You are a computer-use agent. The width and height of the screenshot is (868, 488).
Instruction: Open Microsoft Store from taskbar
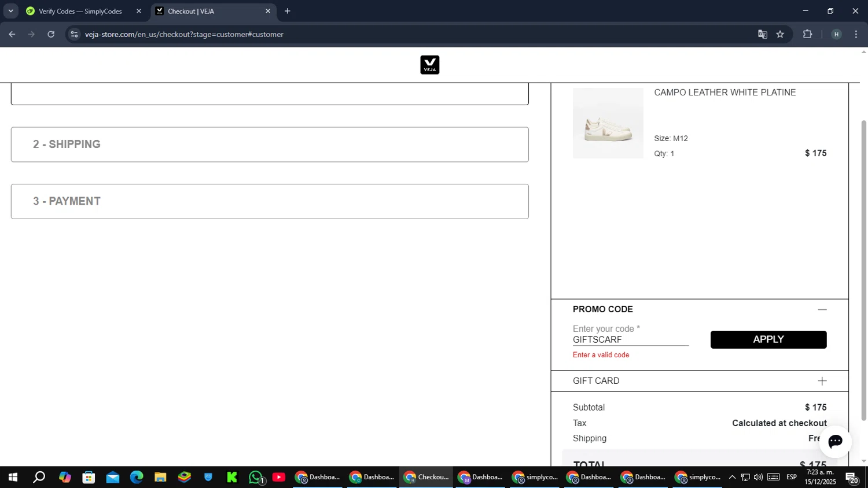pyautogui.click(x=89, y=477)
